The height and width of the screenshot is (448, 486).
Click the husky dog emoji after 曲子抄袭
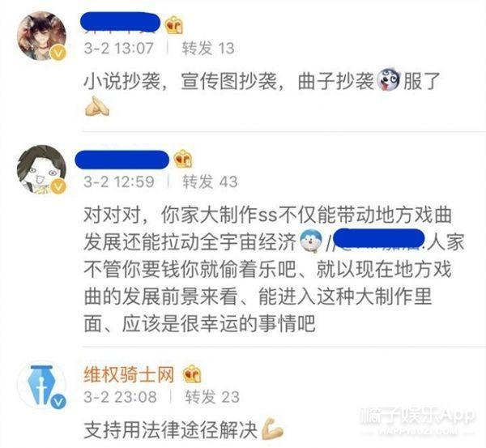[x=389, y=79]
